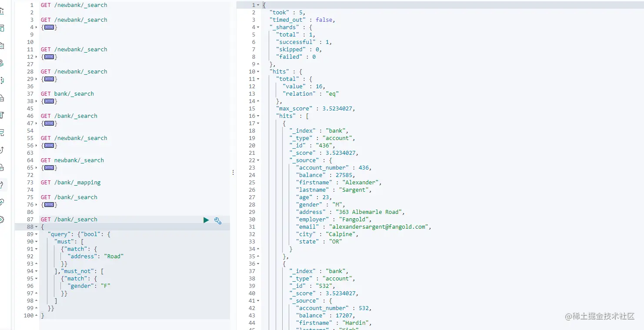Click the "firstname" : "Hardin" response line
644x330 pixels.
coord(334,323)
